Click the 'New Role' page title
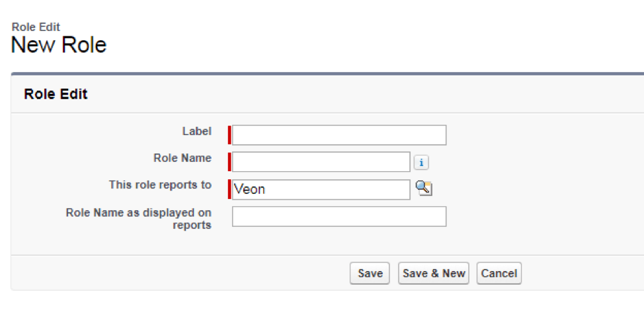644x322 pixels. pyautogui.click(x=59, y=44)
